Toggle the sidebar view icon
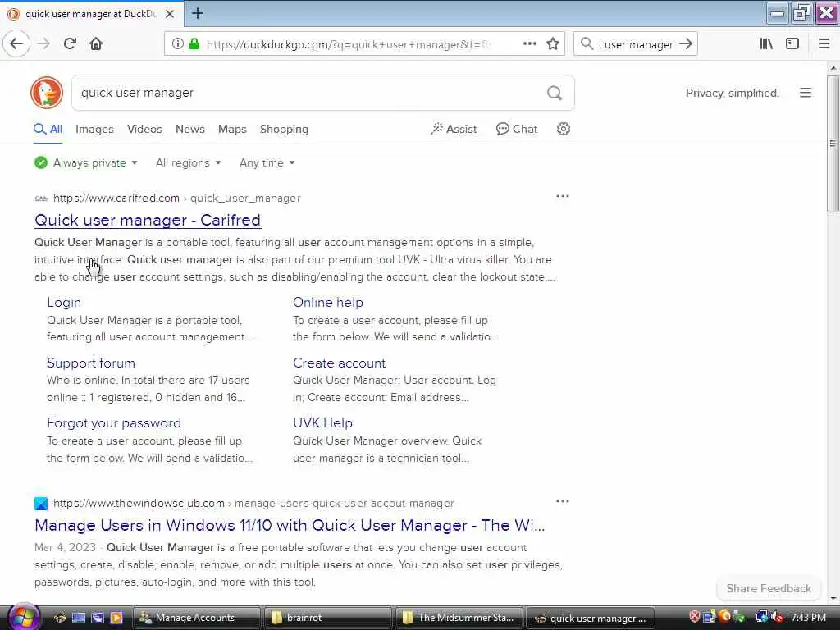Screen dimensions: 840x630 (792, 44)
